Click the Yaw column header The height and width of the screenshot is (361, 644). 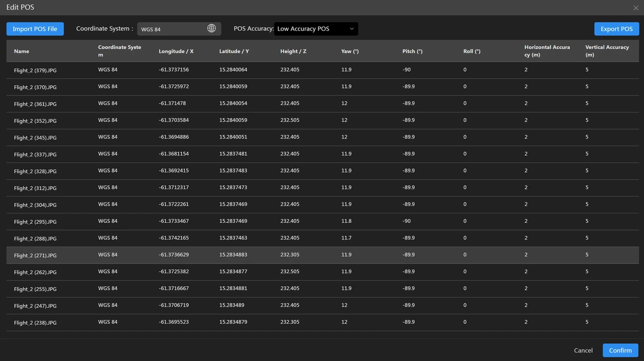(x=350, y=51)
